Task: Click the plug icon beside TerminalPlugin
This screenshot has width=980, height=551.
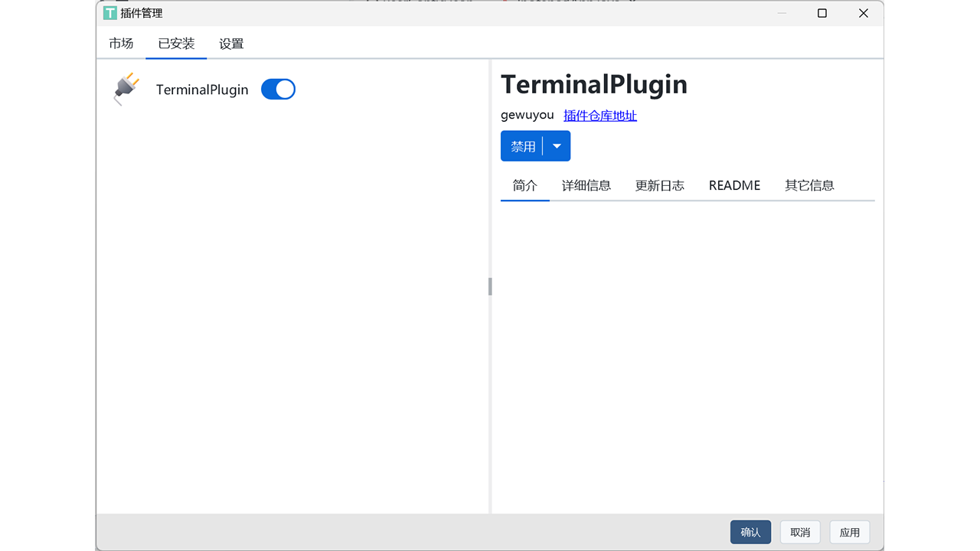Action: pos(126,88)
